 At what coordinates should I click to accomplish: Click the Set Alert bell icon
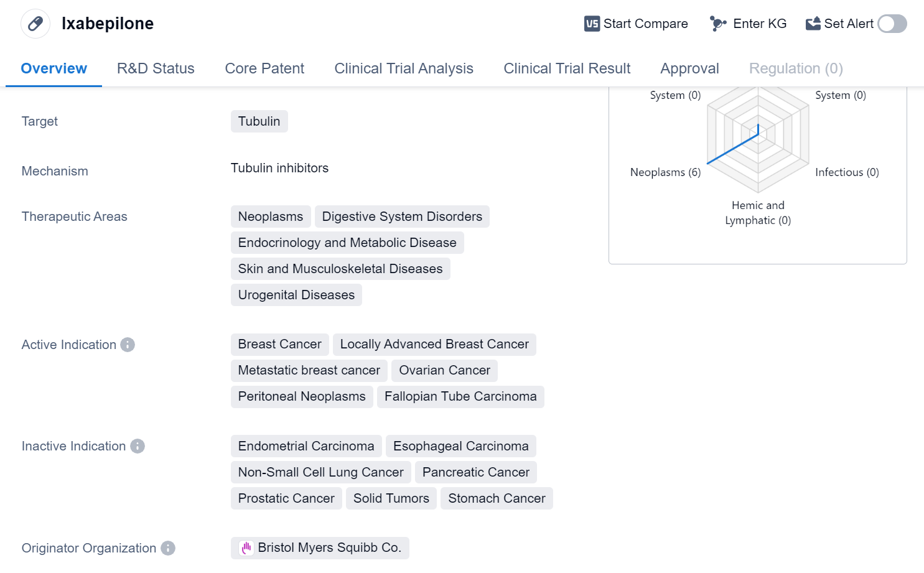click(813, 24)
